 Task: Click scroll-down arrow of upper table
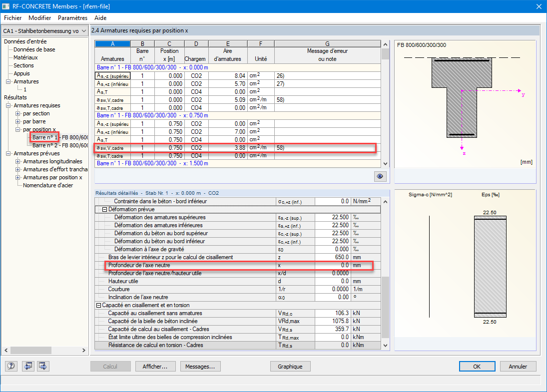click(x=385, y=164)
